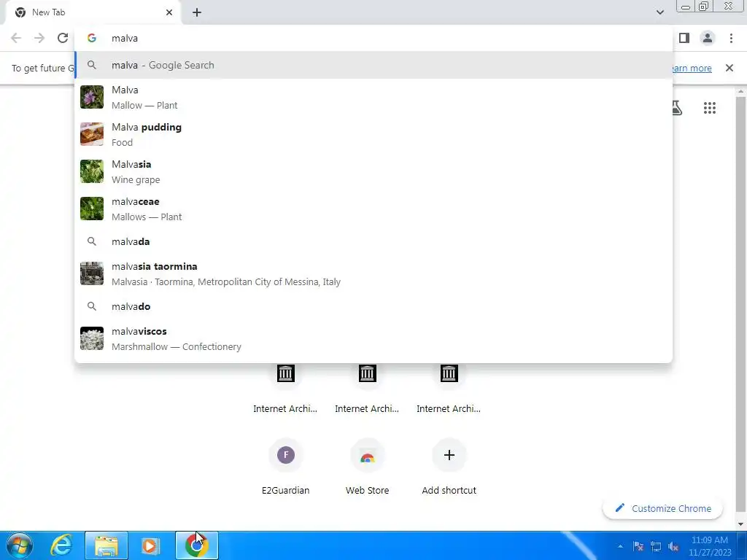
Task: Open the tab search dropdown chevron
Action: point(659,12)
